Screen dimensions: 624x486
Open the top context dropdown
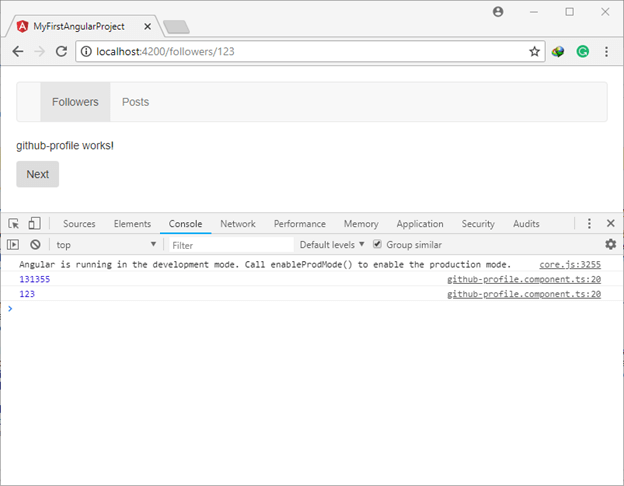click(105, 245)
